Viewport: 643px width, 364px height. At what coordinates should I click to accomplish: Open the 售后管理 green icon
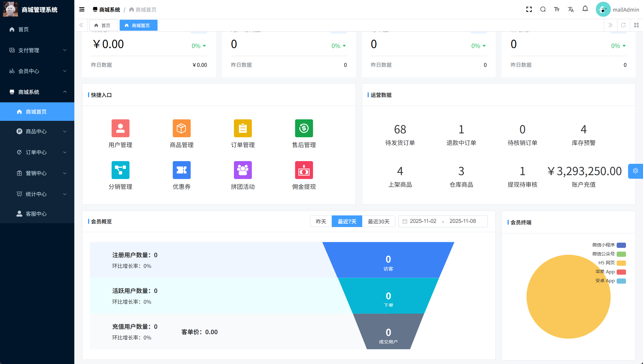click(x=304, y=128)
